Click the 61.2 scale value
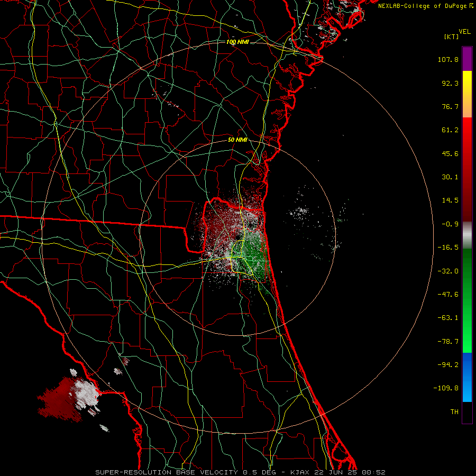The image size is (476, 476). (x=450, y=130)
